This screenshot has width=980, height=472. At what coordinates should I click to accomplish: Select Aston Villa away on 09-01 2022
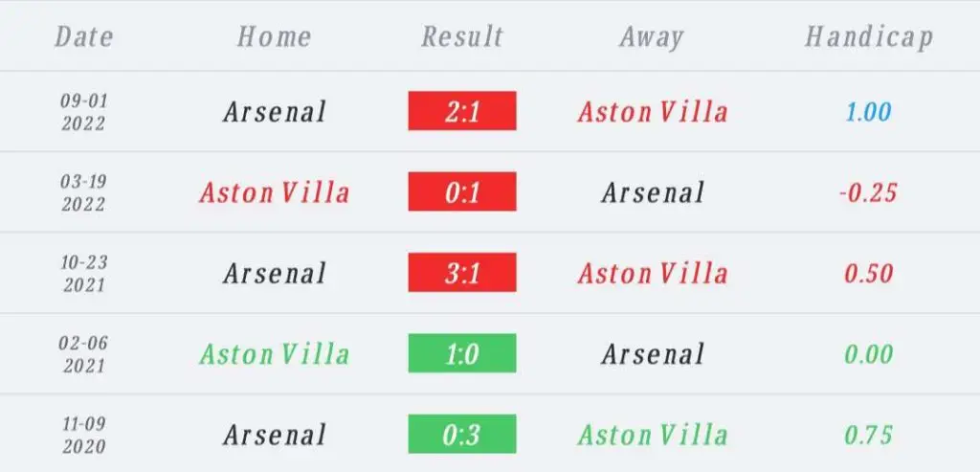[x=653, y=112]
